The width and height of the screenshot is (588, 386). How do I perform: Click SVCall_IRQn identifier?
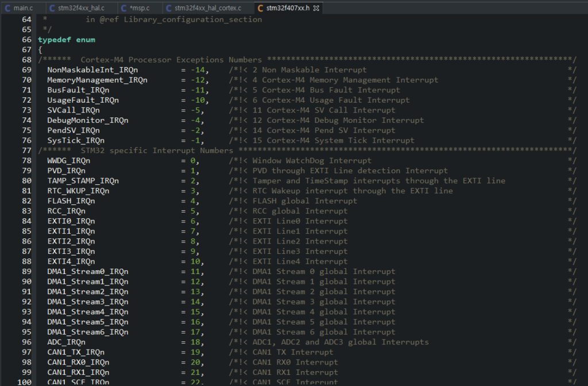73,110
